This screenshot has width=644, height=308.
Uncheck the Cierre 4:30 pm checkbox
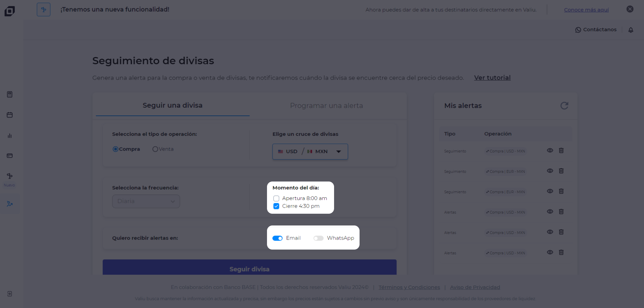(276, 206)
